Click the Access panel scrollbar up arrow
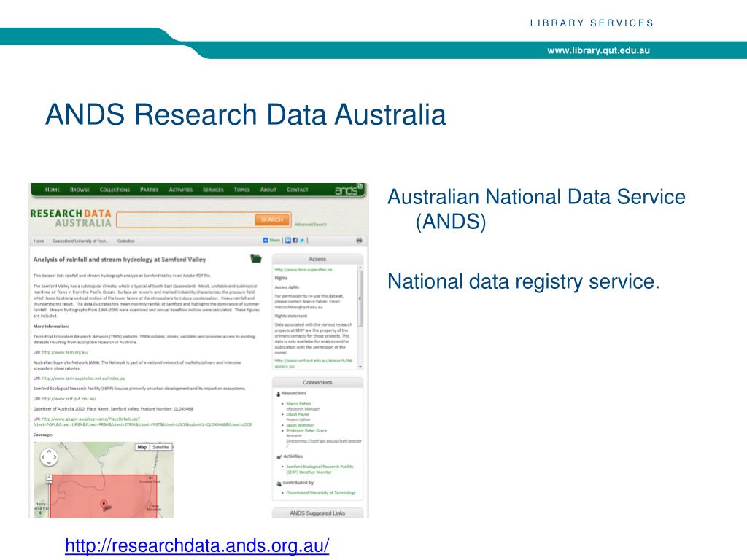The width and height of the screenshot is (747, 560). pos(360,268)
